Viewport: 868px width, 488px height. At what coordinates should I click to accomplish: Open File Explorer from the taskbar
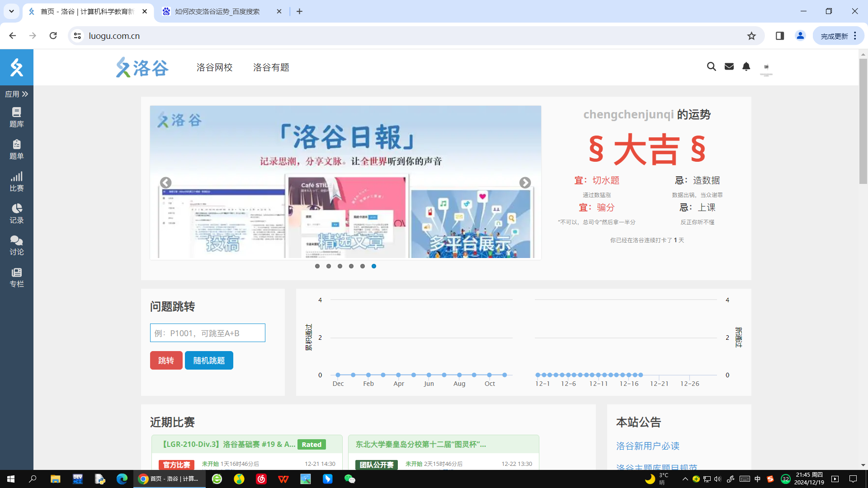55,479
